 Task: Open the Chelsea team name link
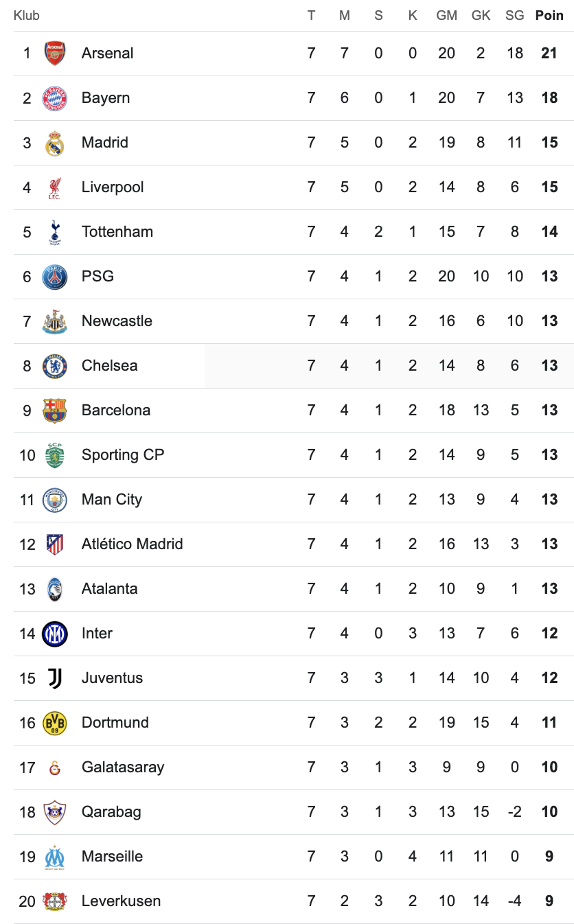coord(109,366)
